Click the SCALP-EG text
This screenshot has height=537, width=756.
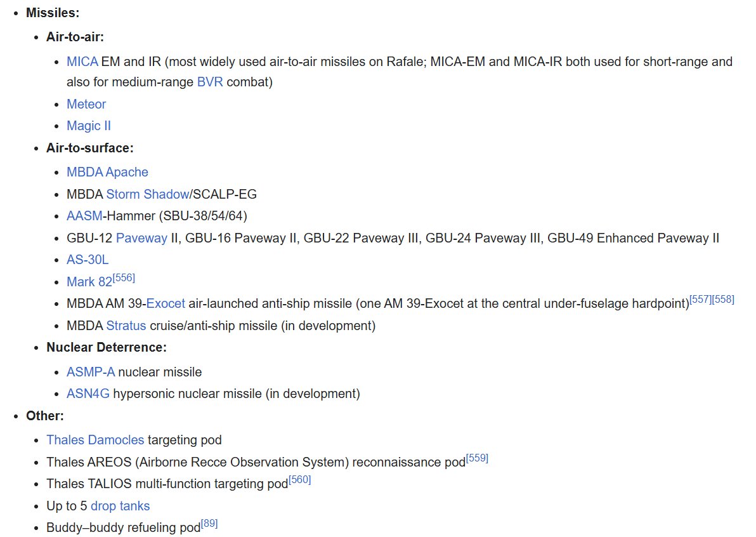coord(225,194)
